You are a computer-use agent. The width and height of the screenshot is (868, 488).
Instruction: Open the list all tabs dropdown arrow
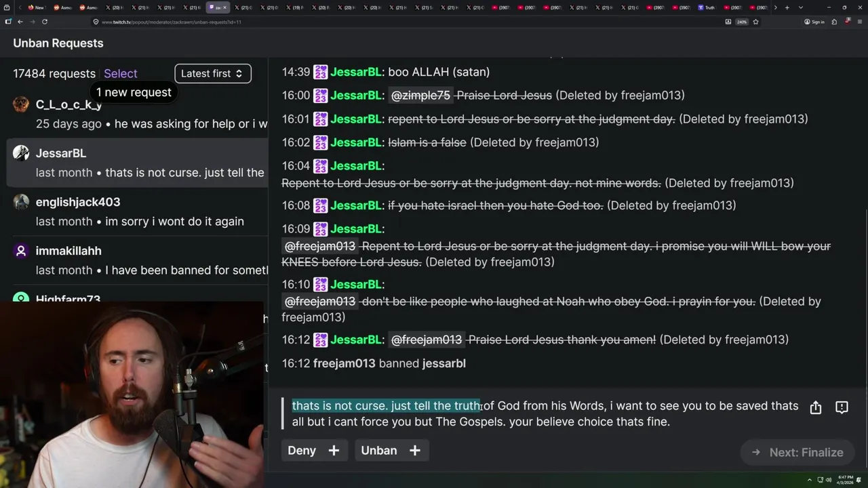(x=801, y=7)
